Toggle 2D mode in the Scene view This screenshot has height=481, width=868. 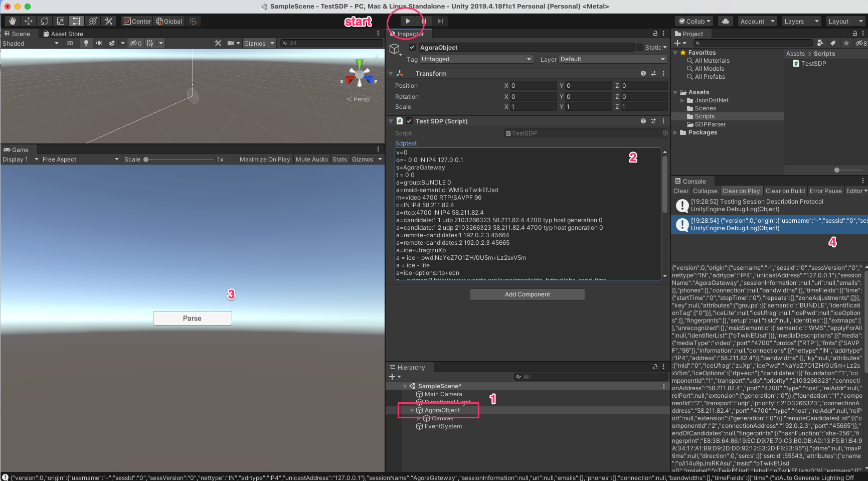[x=70, y=43]
